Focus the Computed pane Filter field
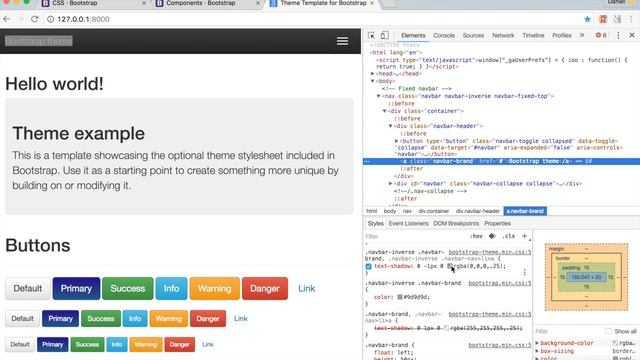Viewport: 640px width, 360px height. tap(567, 331)
